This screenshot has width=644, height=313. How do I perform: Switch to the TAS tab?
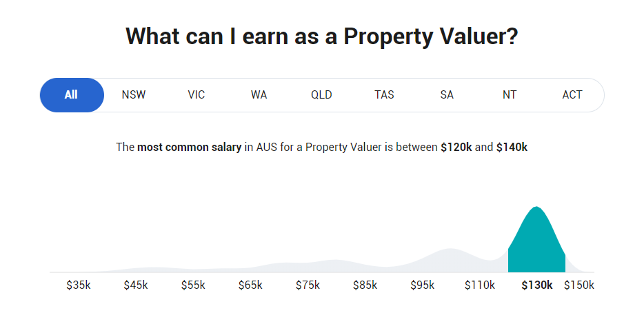pyautogui.click(x=384, y=95)
